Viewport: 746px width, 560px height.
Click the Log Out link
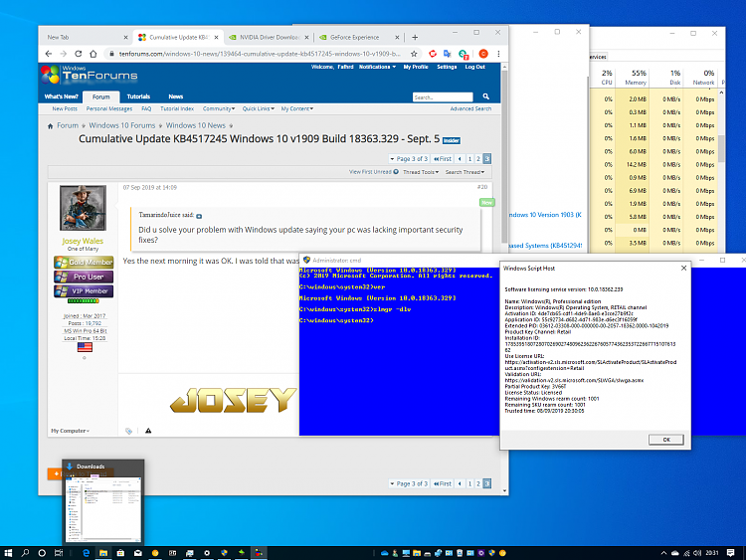coord(474,67)
